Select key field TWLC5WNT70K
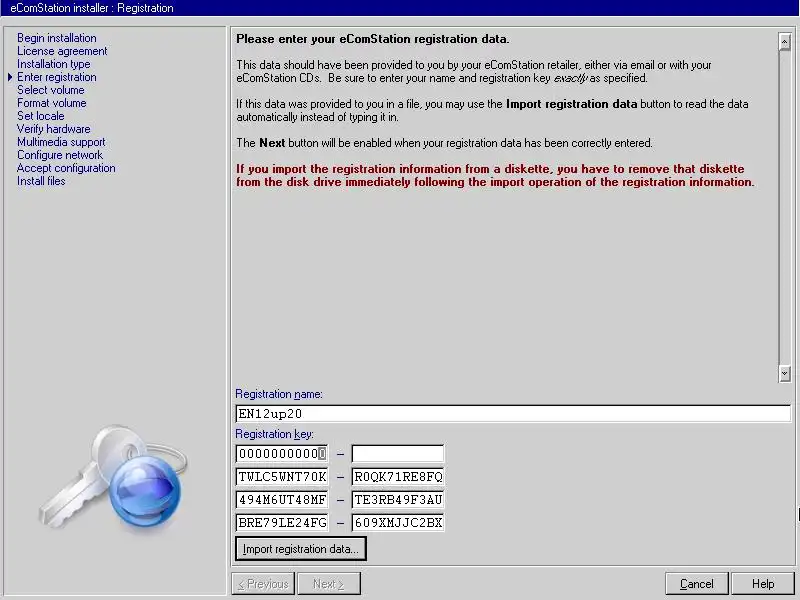The height and width of the screenshot is (600, 800). (282, 477)
